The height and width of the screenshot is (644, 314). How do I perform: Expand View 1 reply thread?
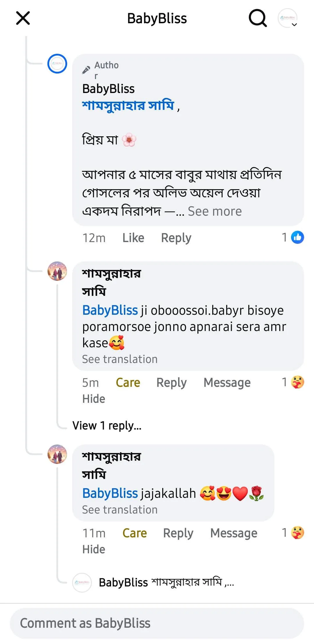[107, 425]
